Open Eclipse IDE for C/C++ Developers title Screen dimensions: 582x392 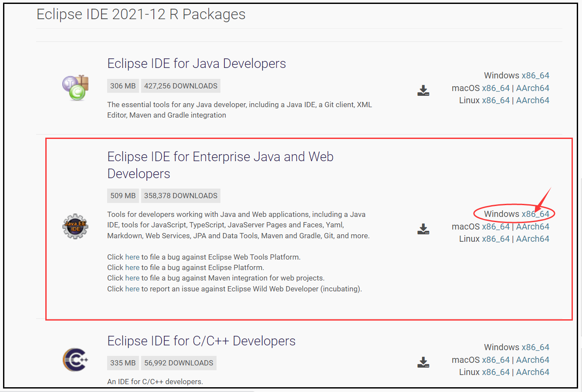click(201, 341)
